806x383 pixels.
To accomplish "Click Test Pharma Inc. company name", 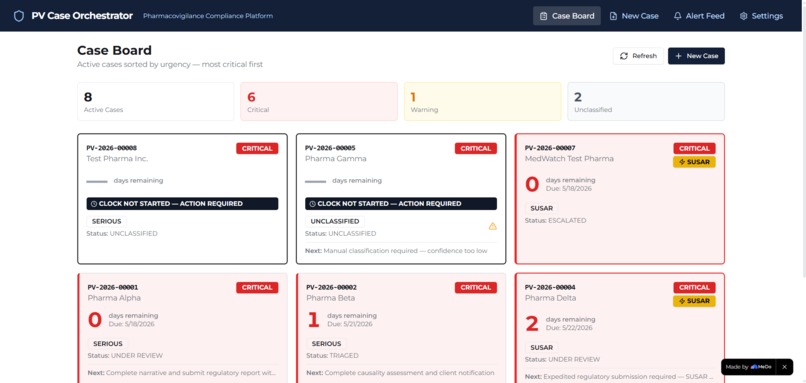I will (x=117, y=159).
